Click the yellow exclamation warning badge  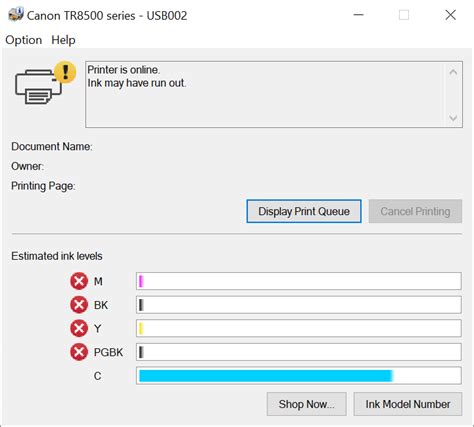click(65, 72)
